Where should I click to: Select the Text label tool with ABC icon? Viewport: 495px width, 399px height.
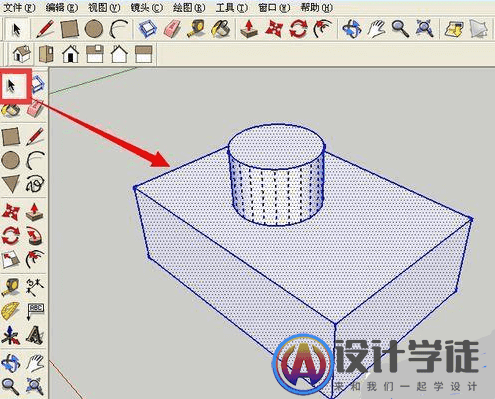[35, 311]
